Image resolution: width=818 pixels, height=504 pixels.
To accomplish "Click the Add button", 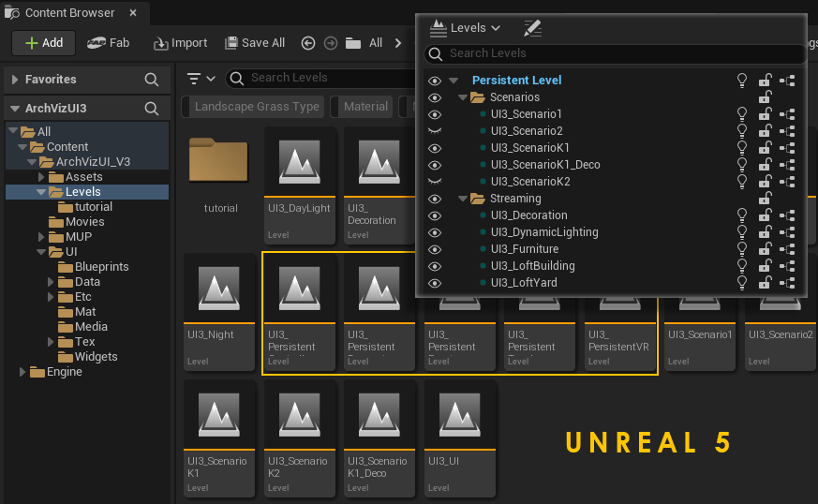I will point(44,43).
